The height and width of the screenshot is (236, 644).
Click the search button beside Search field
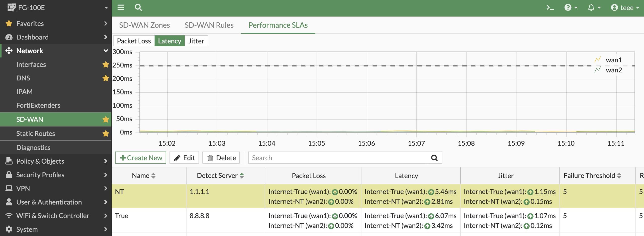click(434, 158)
